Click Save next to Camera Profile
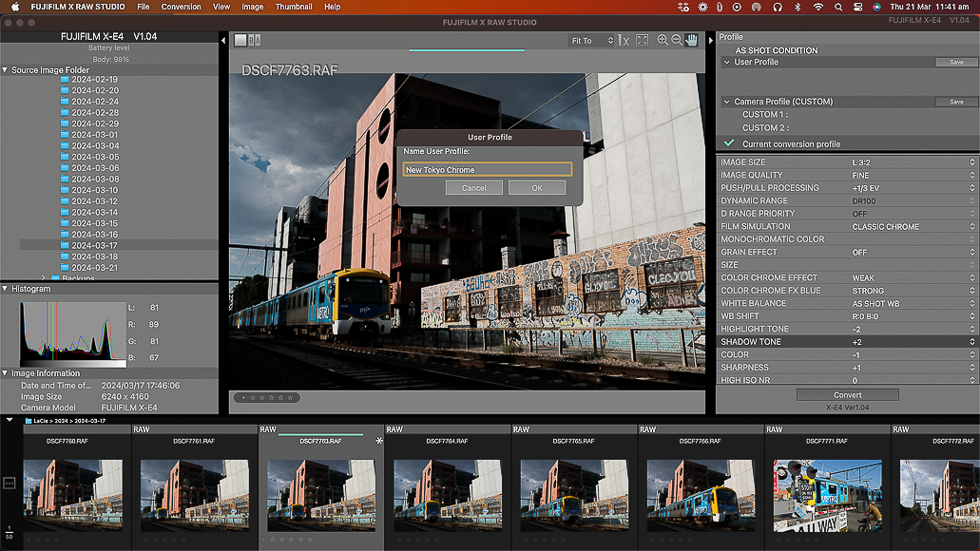Image resolution: width=980 pixels, height=551 pixels. (956, 102)
